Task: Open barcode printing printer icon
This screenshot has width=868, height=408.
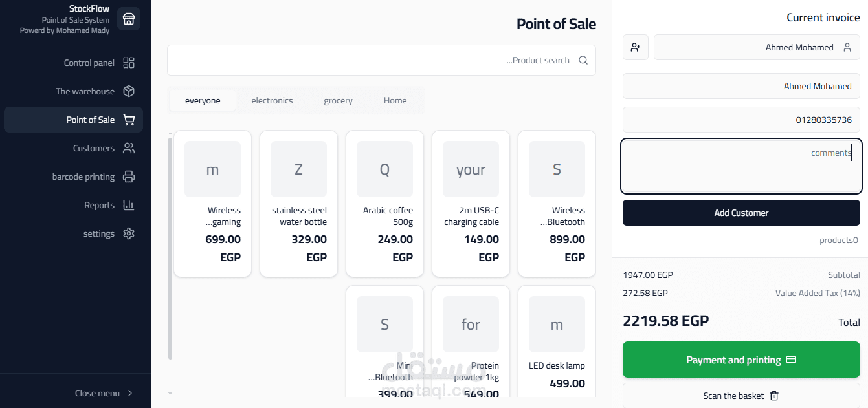Action: coord(129,177)
